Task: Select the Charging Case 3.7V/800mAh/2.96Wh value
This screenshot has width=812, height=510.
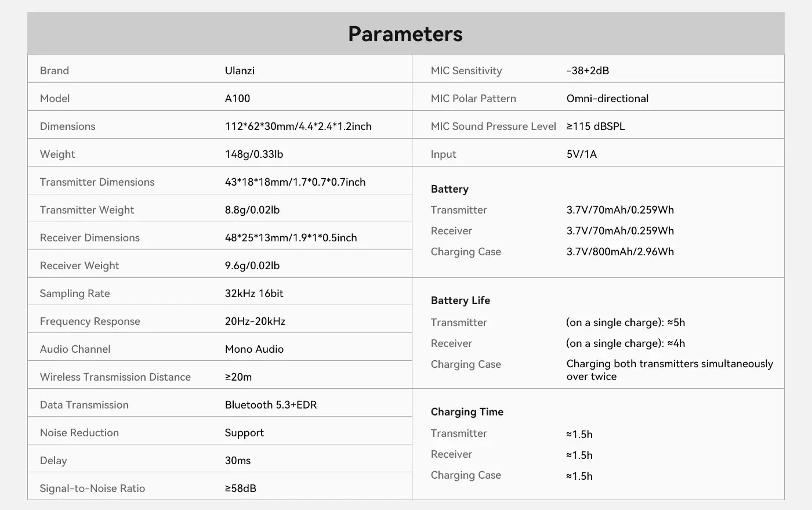Action: click(620, 252)
